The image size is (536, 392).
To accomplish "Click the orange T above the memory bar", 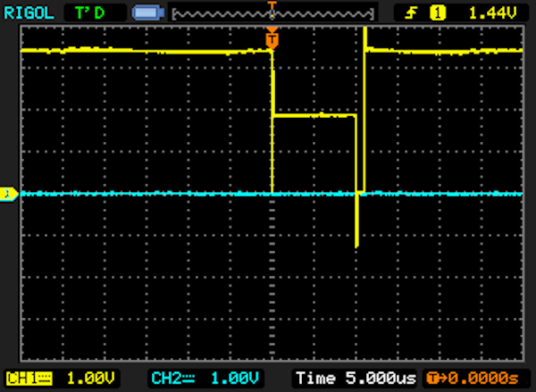I will 272,4.
